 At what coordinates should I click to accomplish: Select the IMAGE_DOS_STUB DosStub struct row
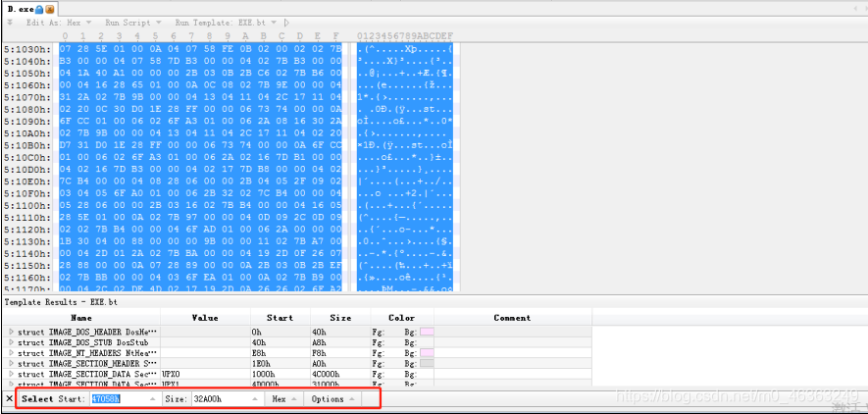pyautogui.click(x=297, y=342)
